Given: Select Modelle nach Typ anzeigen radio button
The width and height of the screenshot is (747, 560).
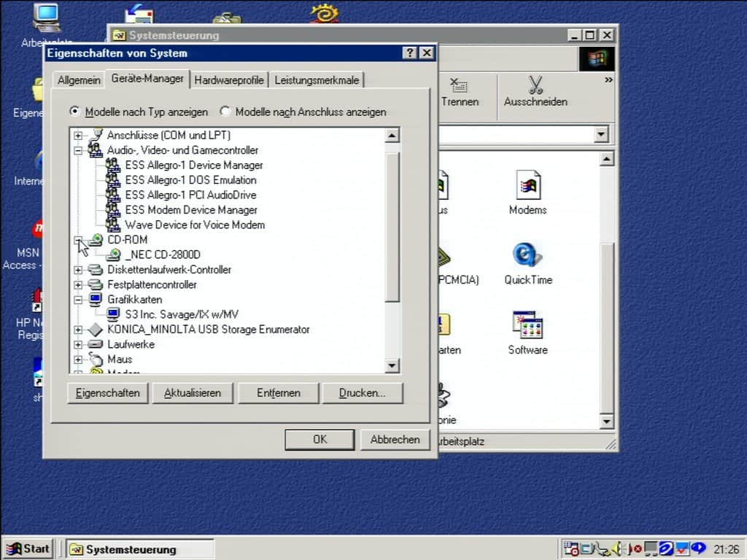Looking at the screenshot, I should point(74,112).
